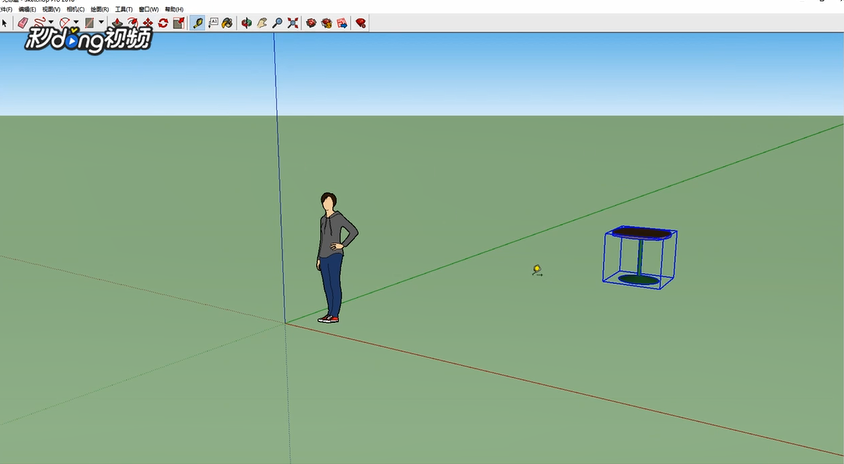Click the Tape Measure tool
The image size is (844, 464).
[198, 23]
